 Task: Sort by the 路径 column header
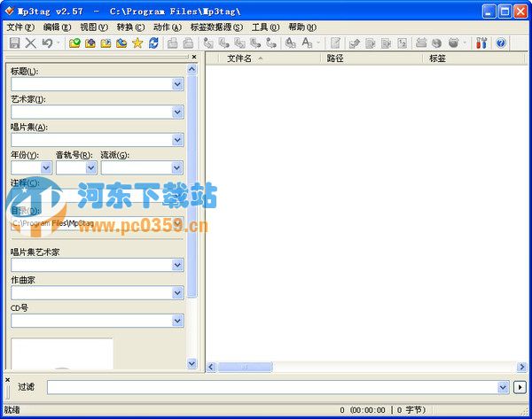click(x=372, y=58)
